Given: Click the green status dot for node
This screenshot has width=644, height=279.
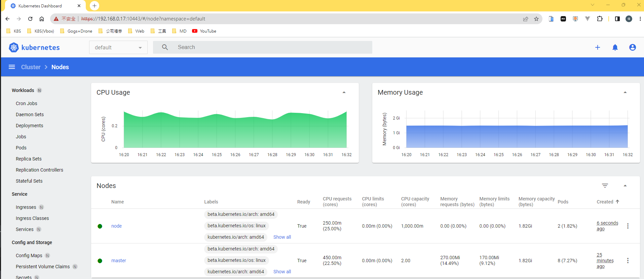Looking at the screenshot, I should pyautogui.click(x=100, y=226).
